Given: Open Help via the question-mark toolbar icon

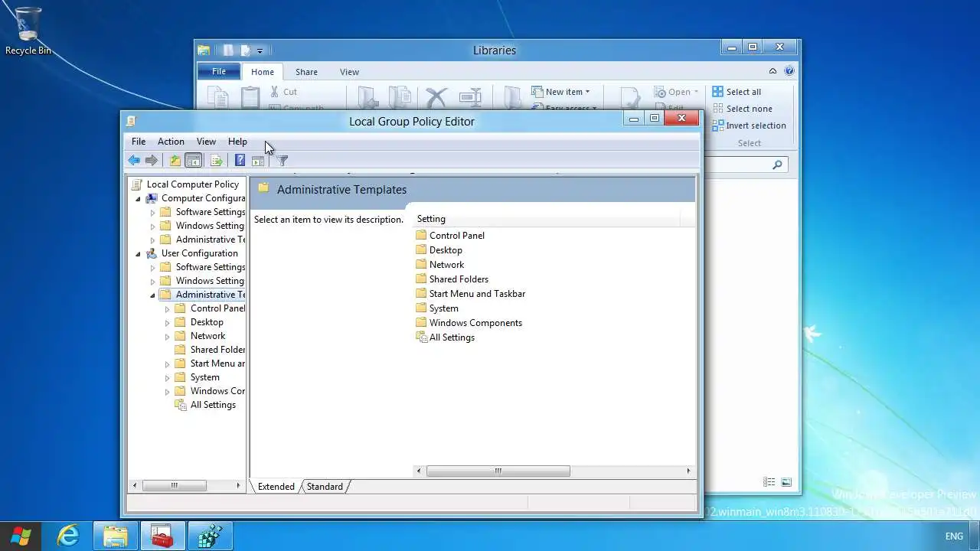Looking at the screenshot, I should tap(240, 161).
